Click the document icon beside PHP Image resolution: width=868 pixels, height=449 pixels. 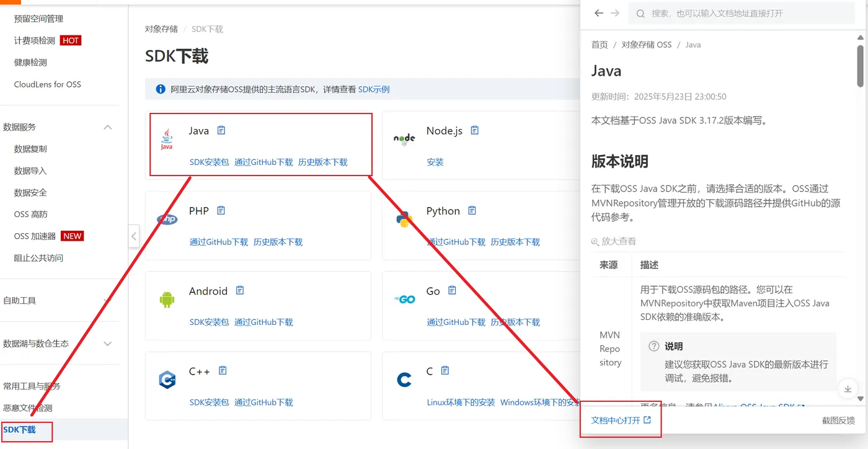pyautogui.click(x=221, y=211)
